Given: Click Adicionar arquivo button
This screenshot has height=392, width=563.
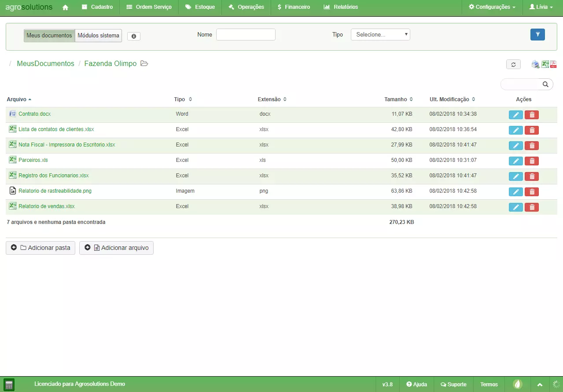Looking at the screenshot, I should coord(116,248).
